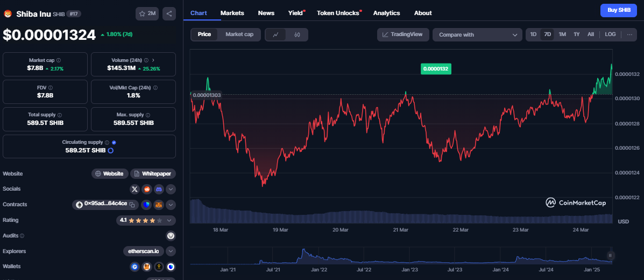Set chart range to 1Y
This screenshot has height=280, width=644.
tap(577, 34)
